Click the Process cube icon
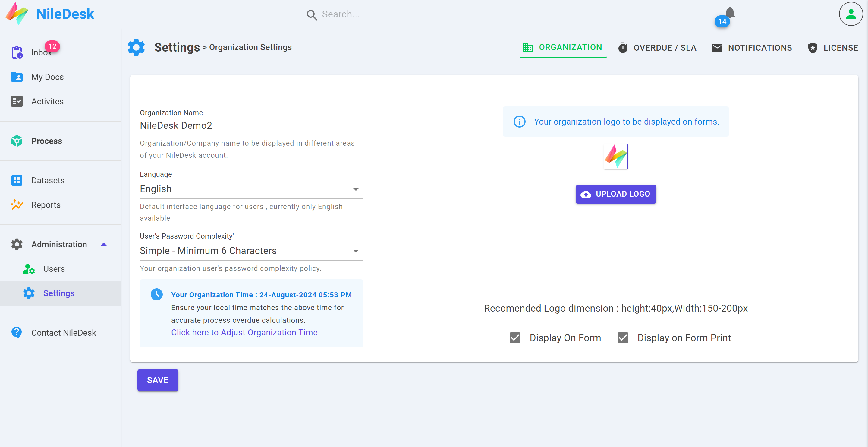 17,141
